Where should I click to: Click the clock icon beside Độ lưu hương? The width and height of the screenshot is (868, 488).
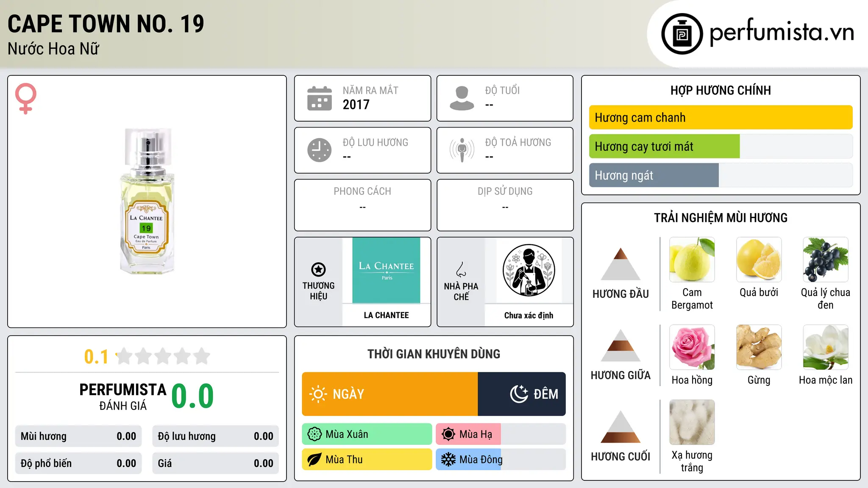coord(320,150)
